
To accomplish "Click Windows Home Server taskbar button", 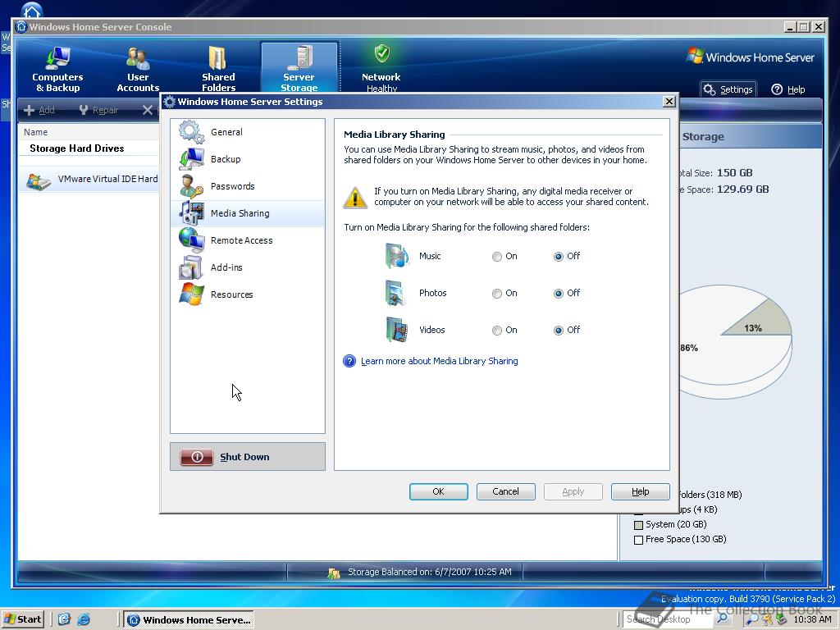I will [189, 620].
